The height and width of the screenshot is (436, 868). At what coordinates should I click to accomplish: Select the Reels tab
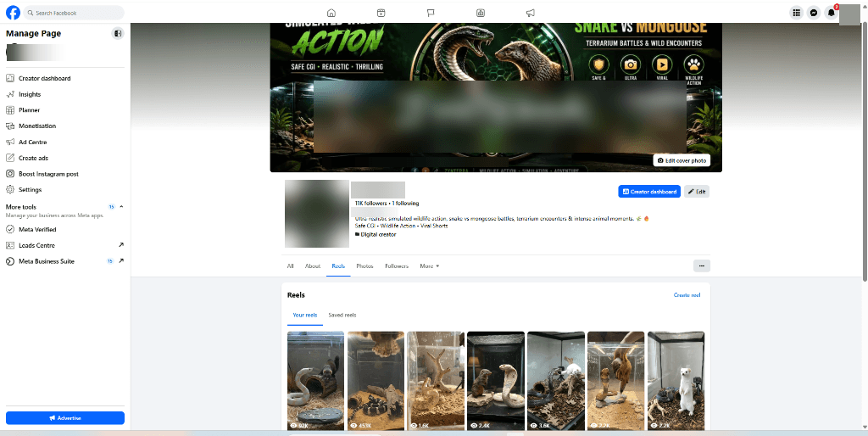[x=338, y=266]
